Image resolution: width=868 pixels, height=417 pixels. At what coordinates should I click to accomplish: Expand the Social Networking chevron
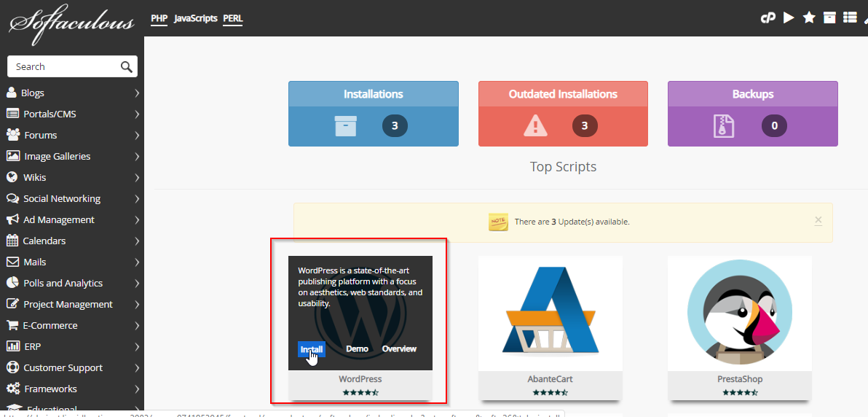pos(137,198)
